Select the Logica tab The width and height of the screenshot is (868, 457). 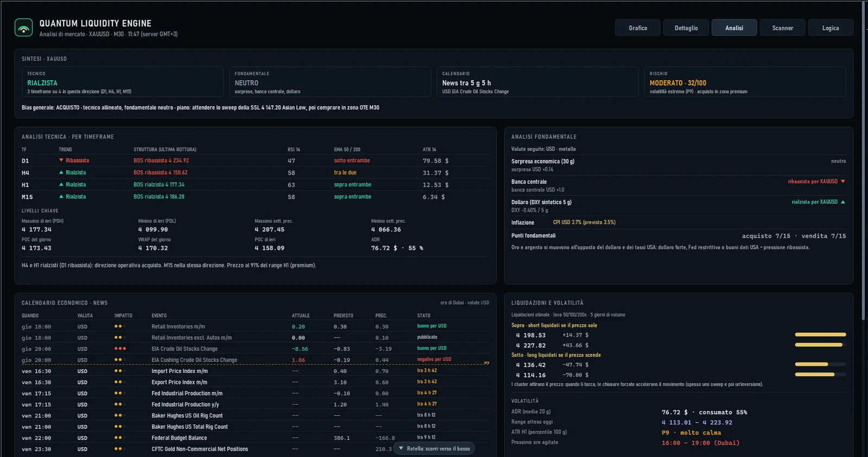[x=830, y=28]
